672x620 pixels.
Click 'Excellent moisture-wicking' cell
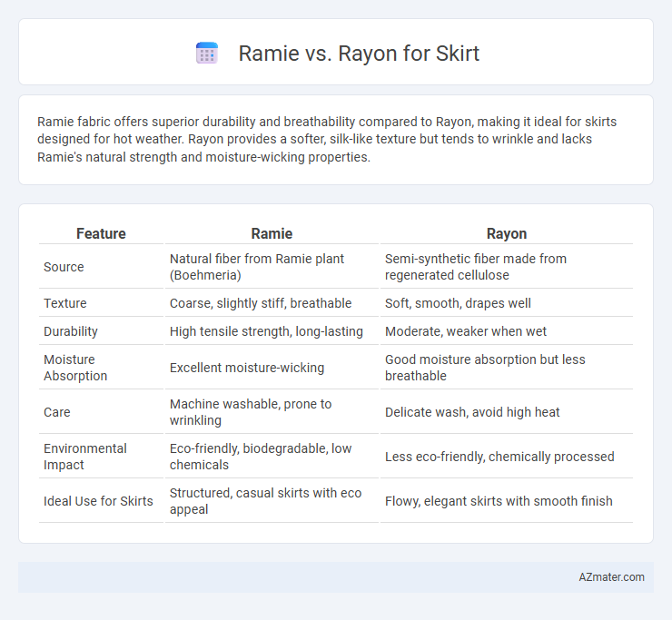(x=247, y=368)
